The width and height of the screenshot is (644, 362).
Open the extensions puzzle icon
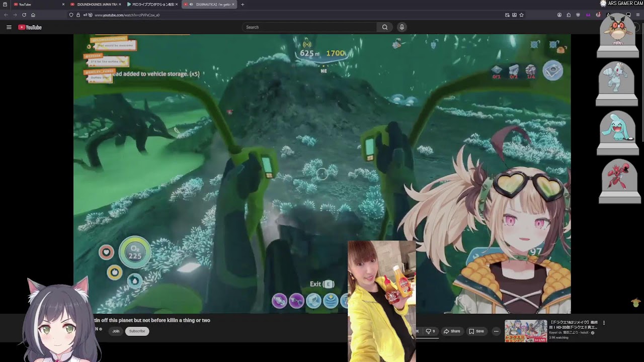(x=569, y=15)
